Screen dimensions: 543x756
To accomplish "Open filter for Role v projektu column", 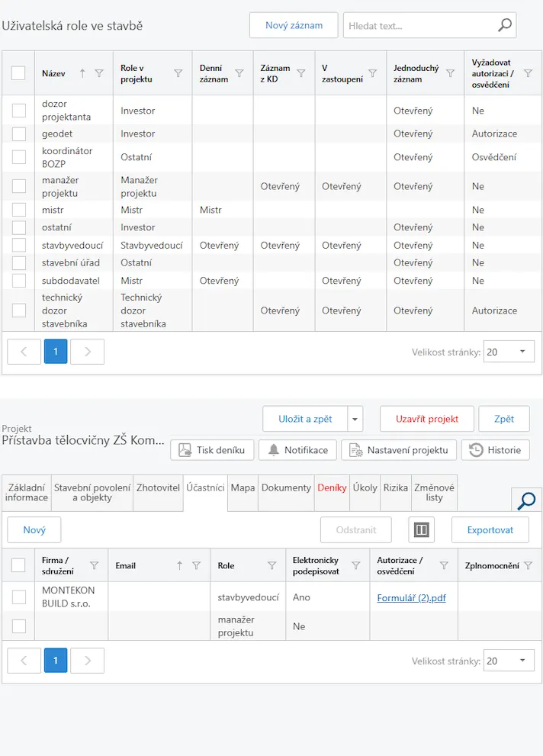I will tap(178, 73).
